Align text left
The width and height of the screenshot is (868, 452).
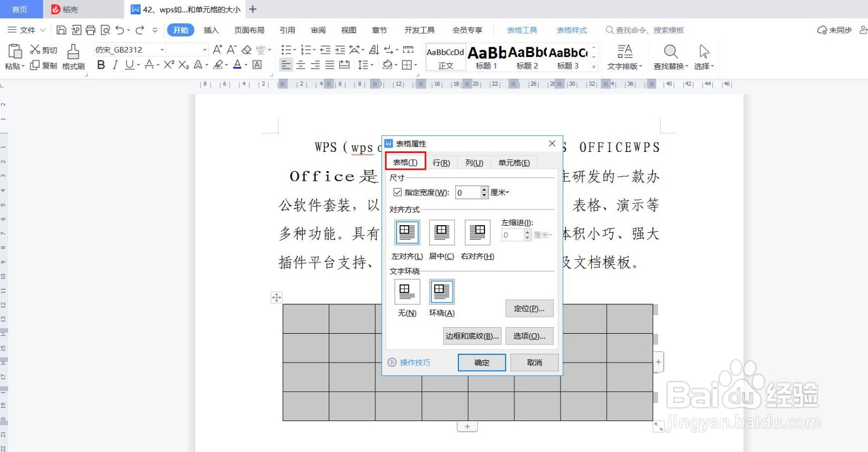pos(286,65)
